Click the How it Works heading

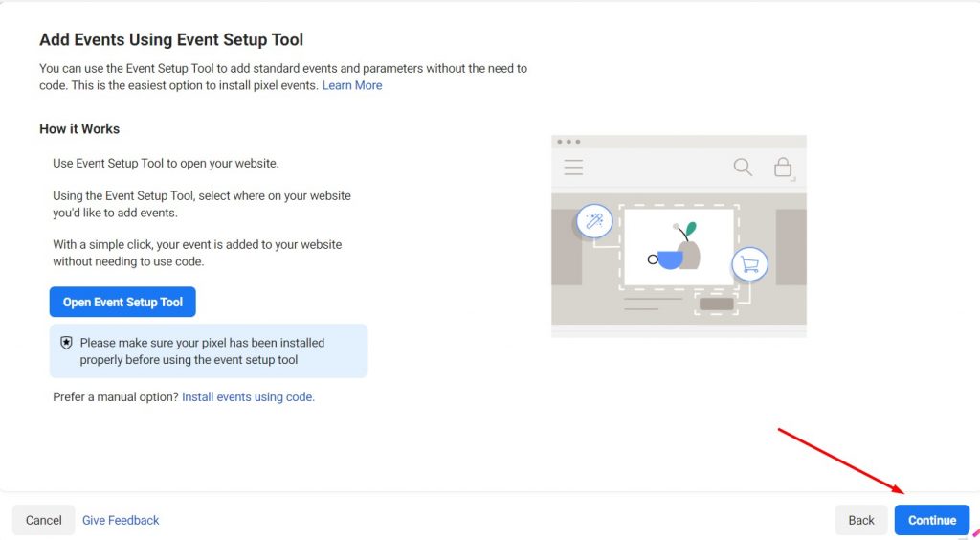point(79,128)
